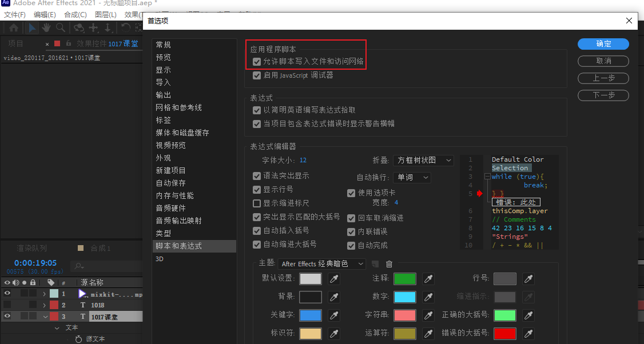Click the eyedropper for the default color (默认设置)
Viewport: 644px width, 344px height.
coord(334,279)
